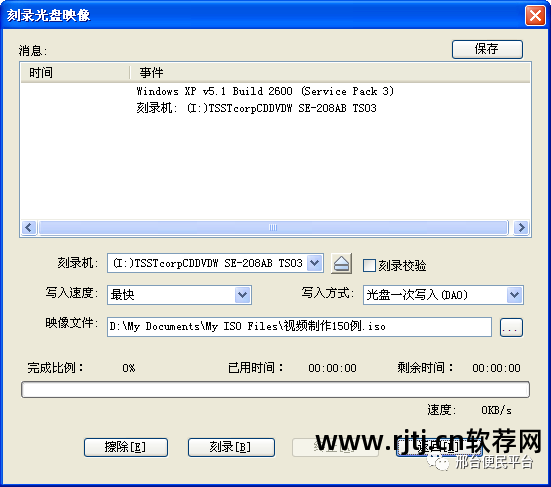Click the right arrow of the message scrollbar

tap(521, 227)
